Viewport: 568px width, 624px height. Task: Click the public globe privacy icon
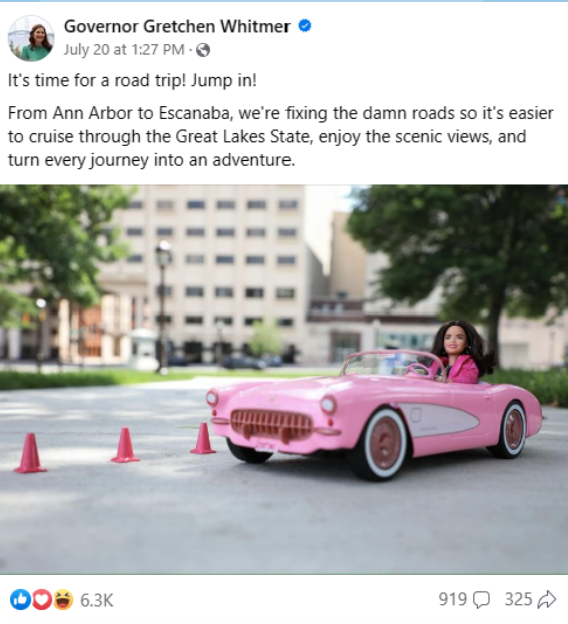pyautogui.click(x=203, y=50)
